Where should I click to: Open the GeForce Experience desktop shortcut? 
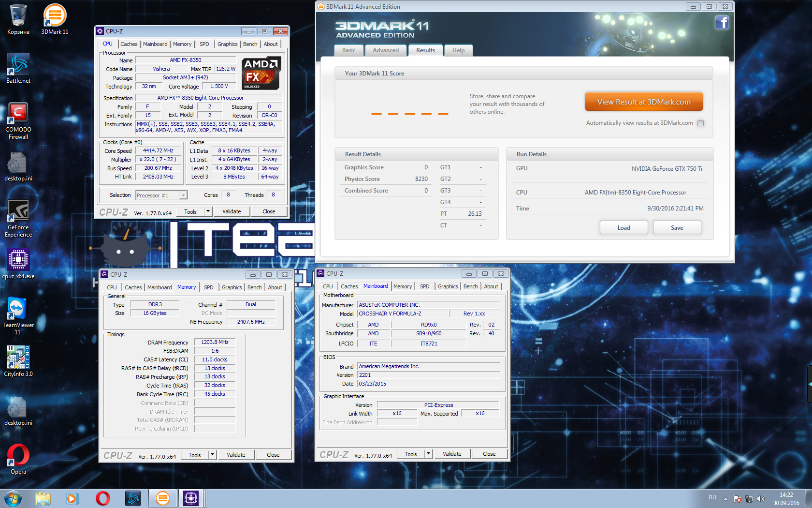(x=18, y=219)
